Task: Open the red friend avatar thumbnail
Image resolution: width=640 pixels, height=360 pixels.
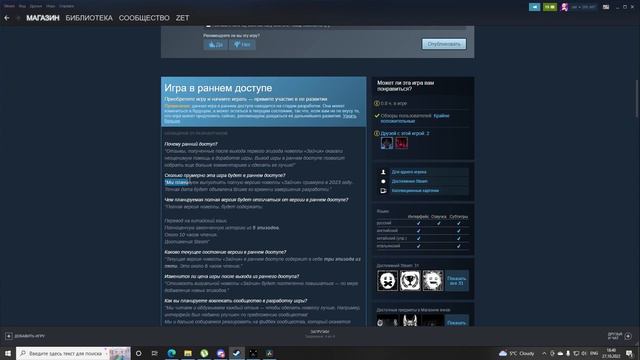Action: pyautogui.click(x=401, y=143)
